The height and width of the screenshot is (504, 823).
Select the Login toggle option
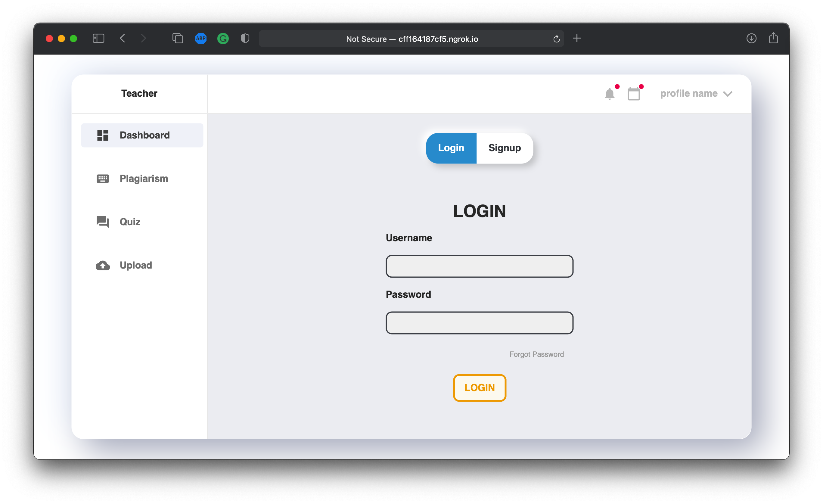point(451,148)
